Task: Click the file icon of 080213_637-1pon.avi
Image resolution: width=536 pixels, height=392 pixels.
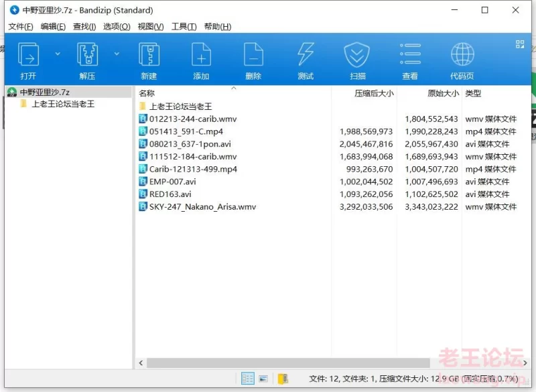Action: (x=143, y=144)
